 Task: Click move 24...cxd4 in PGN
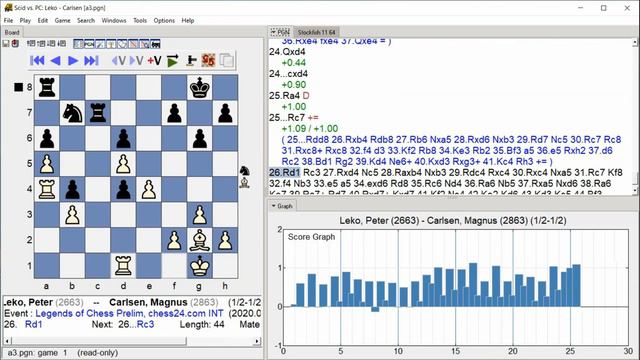(288, 74)
